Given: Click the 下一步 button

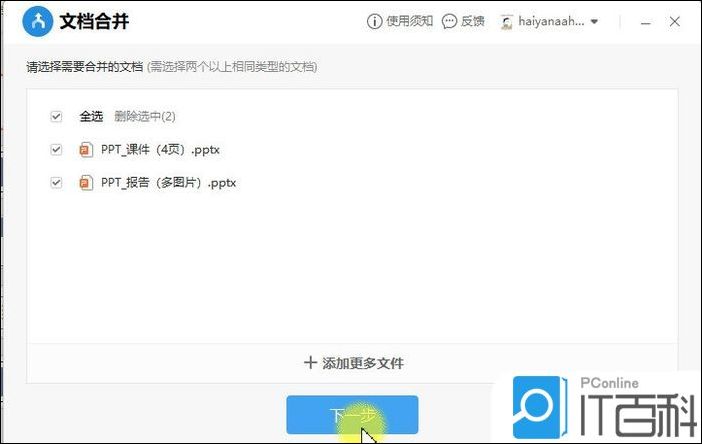Looking at the screenshot, I should [x=352, y=415].
